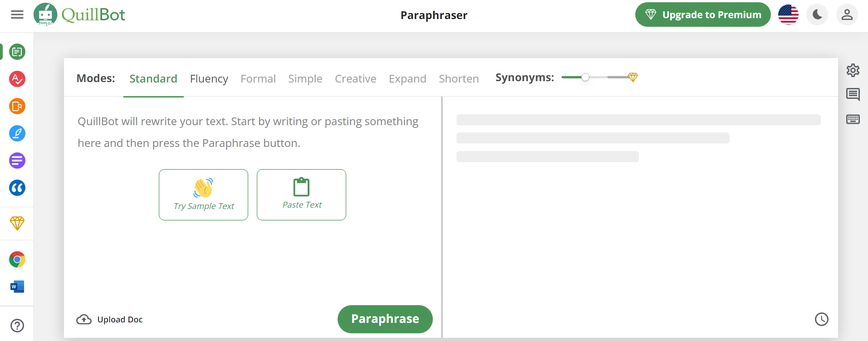
Task: Open the Plagiarism Checker sidebar icon
Action: pos(17,106)
